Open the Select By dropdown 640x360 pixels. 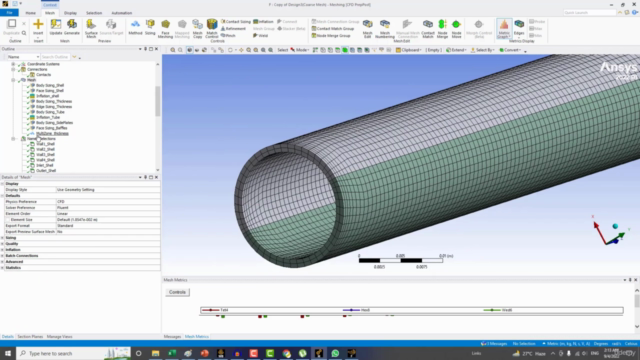tap(482, 50)
